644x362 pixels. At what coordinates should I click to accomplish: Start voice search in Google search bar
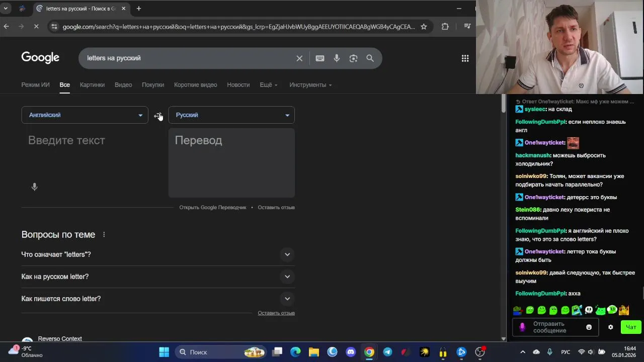click(337, 58)
